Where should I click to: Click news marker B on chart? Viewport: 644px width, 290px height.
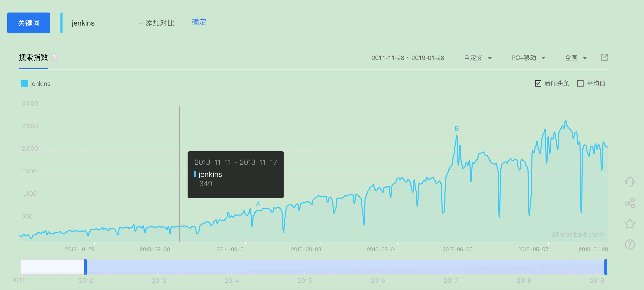457,129
